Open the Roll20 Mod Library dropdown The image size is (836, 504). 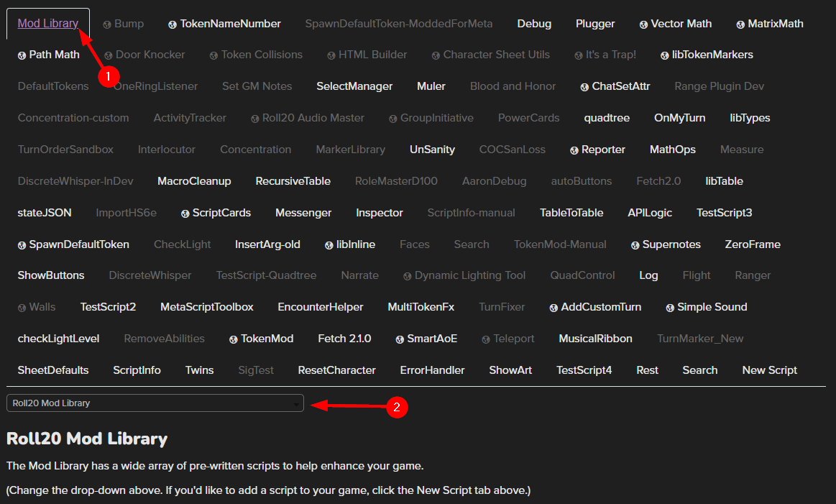pos(155,403)
